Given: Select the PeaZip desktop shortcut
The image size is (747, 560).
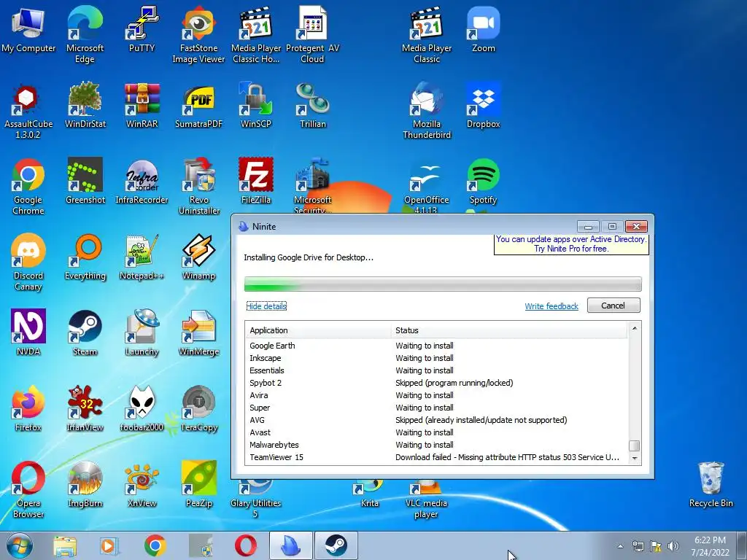Looking at the screenshot, I should click(x=198, y=484).
